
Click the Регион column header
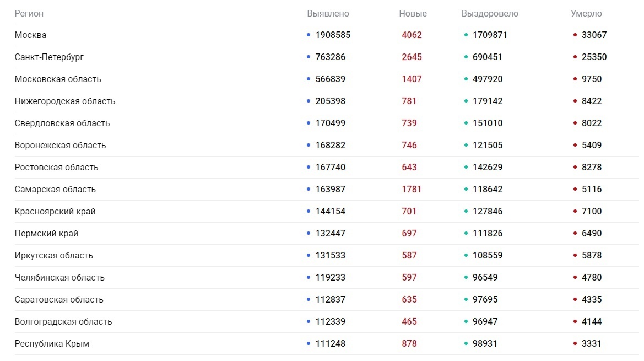coord(29,13)
